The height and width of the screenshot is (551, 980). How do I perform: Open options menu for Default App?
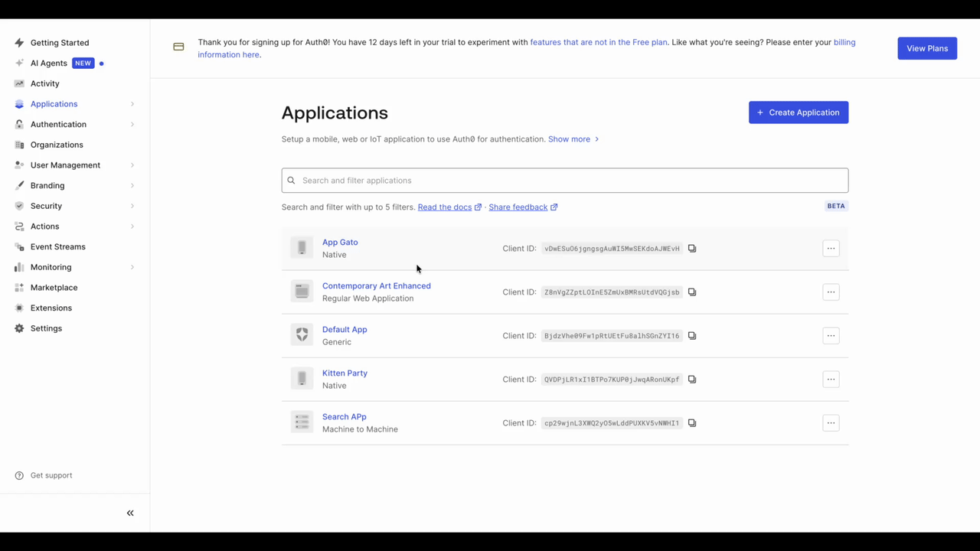pos(831,336)
